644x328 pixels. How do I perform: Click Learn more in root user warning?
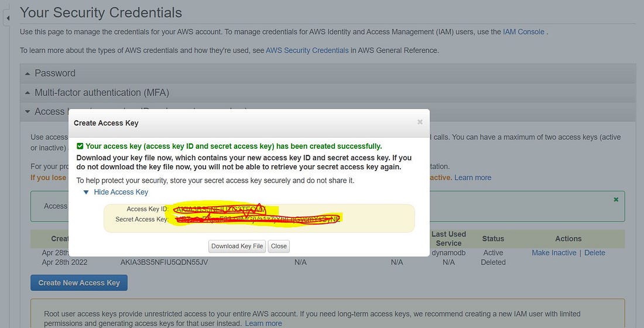pyautogui.click(x=263, y=323)
